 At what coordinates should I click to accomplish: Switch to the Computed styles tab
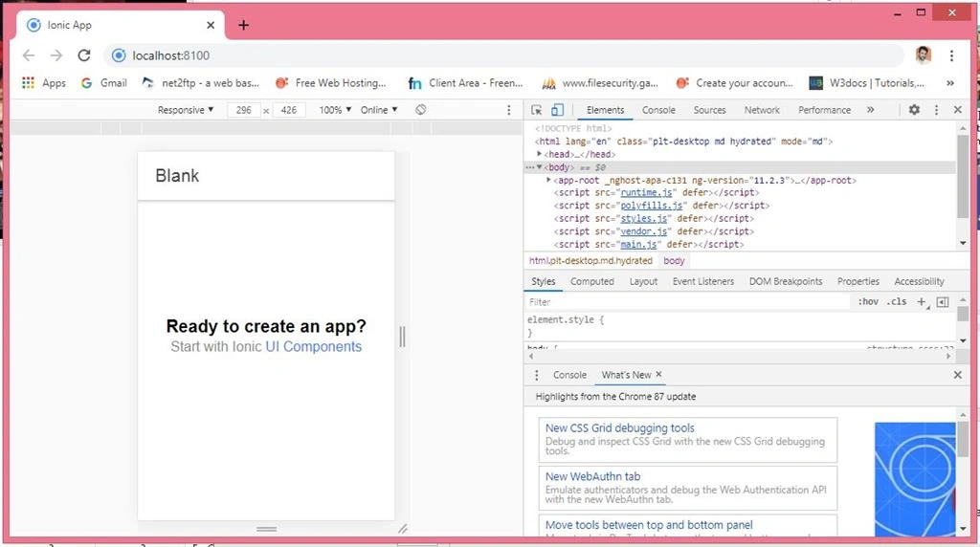coord(591,281)
